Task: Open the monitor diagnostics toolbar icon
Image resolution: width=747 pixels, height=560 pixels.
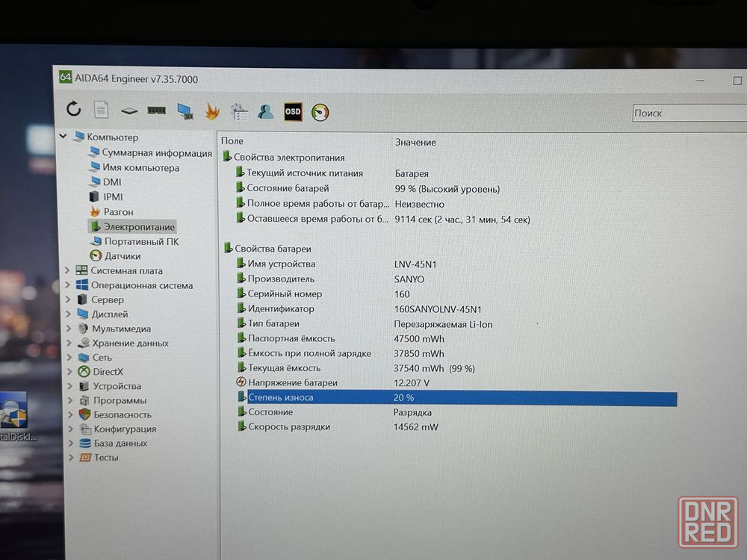Action: click(x=185, y=111)
